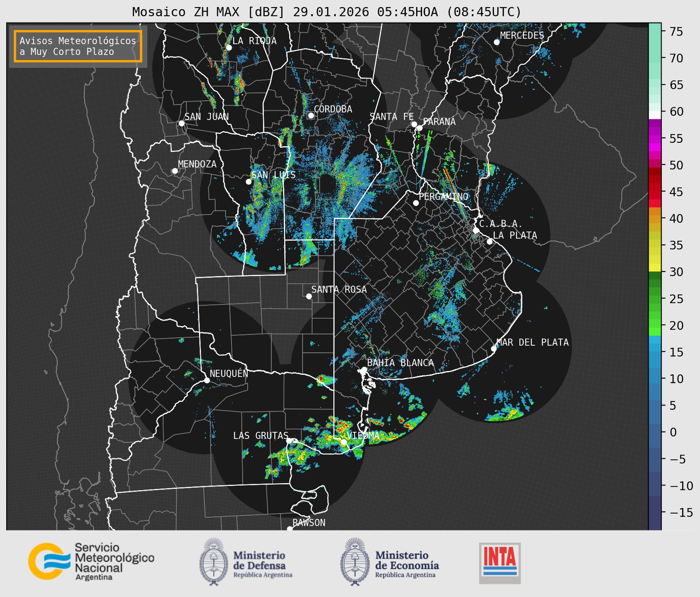The image size is (700, 597).
Task: Click the radar blind spot hole south of Córdoba
Action: [x=327, y=184]
